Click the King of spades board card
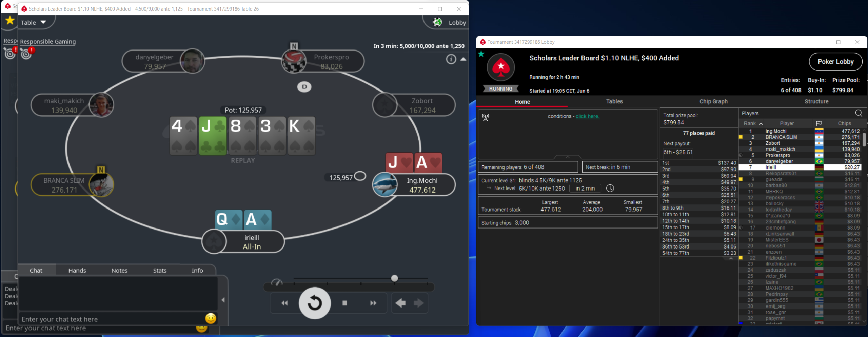Viewport: 868px width, 337px height. (301, 136)
